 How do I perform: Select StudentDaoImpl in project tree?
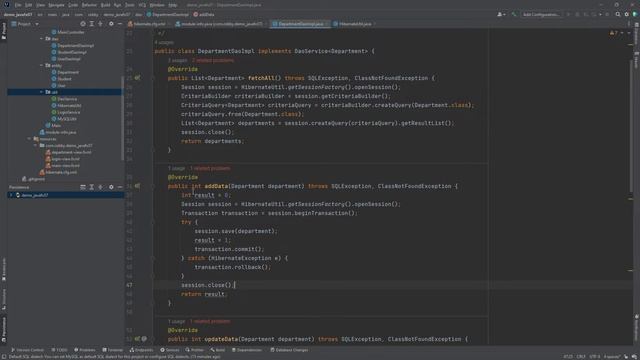(x=69, y=52)
